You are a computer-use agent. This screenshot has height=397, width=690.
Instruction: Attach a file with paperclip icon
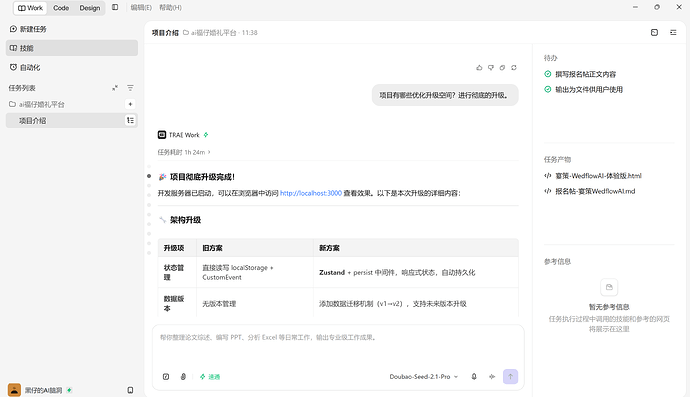click(x=183, y=377)
